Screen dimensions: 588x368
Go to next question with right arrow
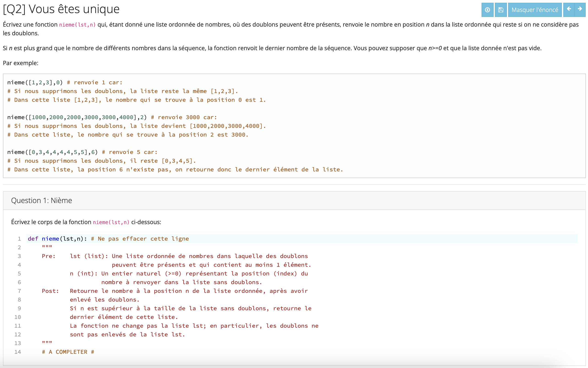(x=580, y=9)
